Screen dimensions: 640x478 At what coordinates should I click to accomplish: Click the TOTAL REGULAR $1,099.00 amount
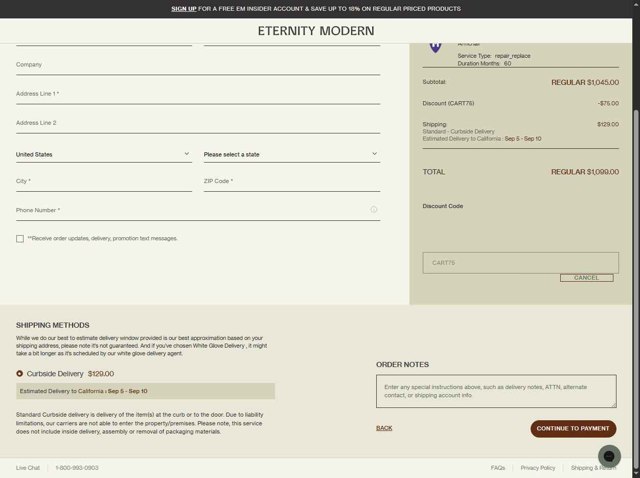click(x=585, y=172)
